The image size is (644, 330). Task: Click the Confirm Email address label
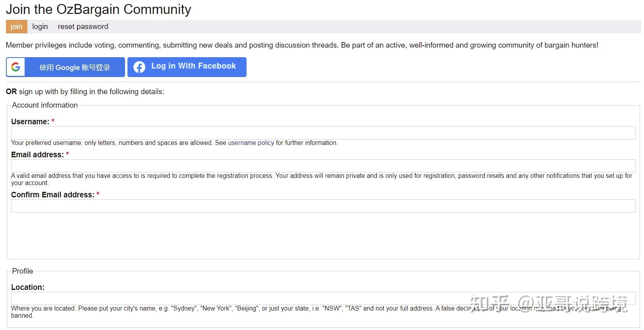tap(53, 195)
